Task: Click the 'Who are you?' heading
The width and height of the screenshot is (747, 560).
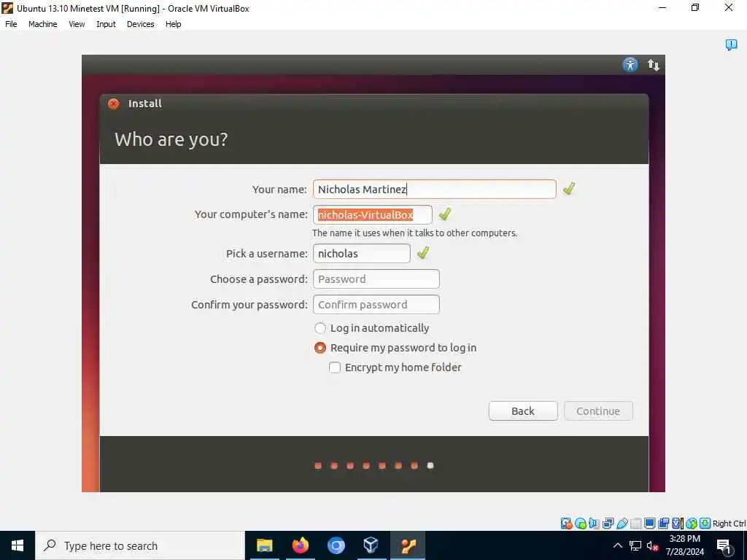Action: pyautogui.click(x=171, y=139)
